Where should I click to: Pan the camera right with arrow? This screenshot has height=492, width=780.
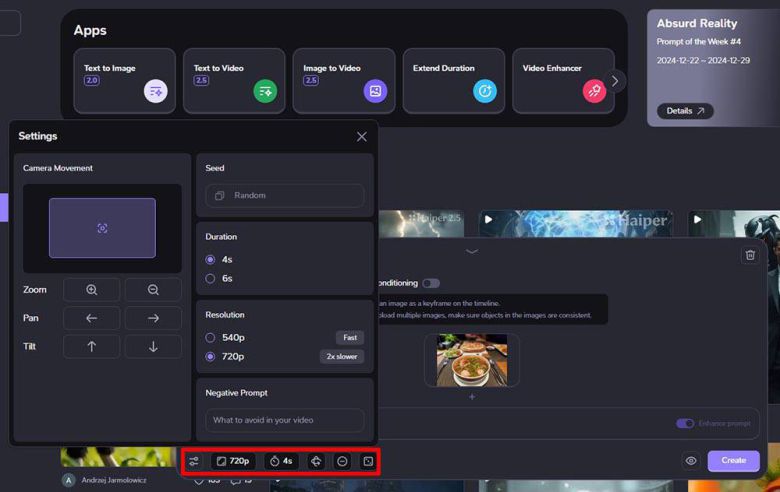click(x=153, y=318)
